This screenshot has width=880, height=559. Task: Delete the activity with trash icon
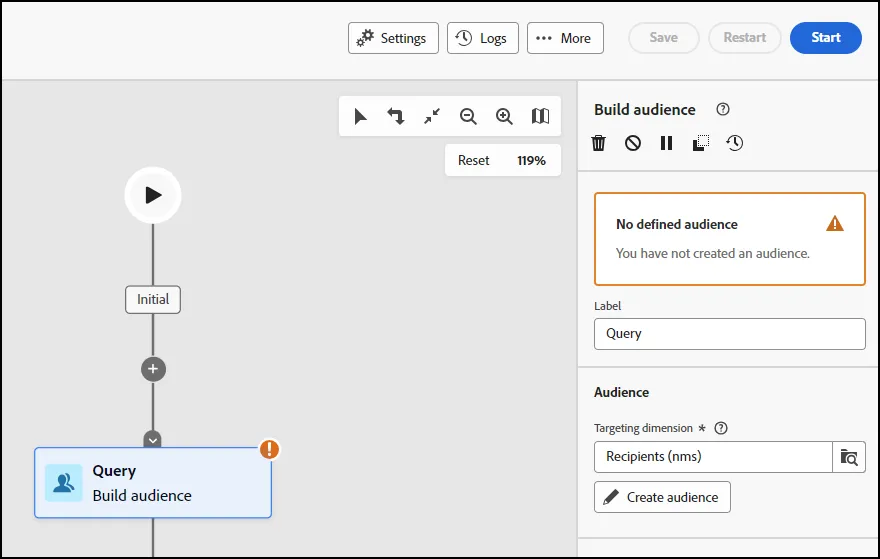(599, 143)
